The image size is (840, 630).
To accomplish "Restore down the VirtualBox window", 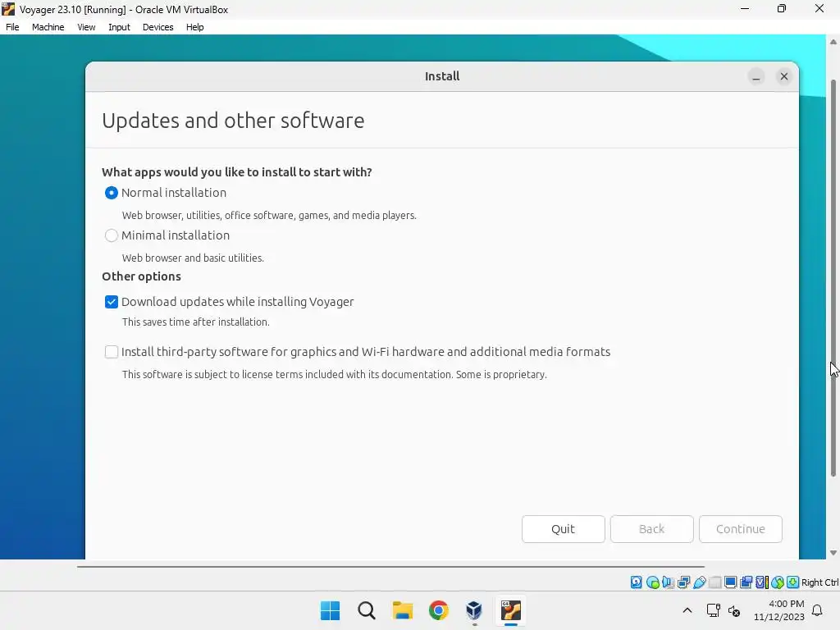I will tap(782, 8).
